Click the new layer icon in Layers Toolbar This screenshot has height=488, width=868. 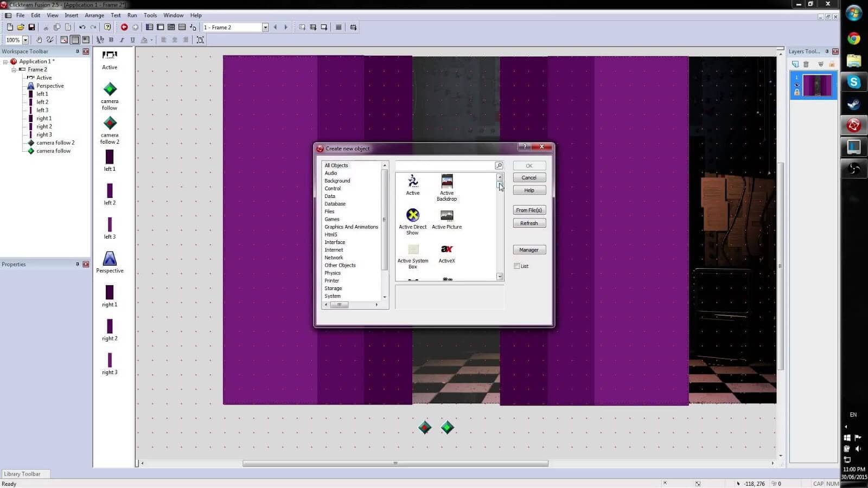(795, 64)
